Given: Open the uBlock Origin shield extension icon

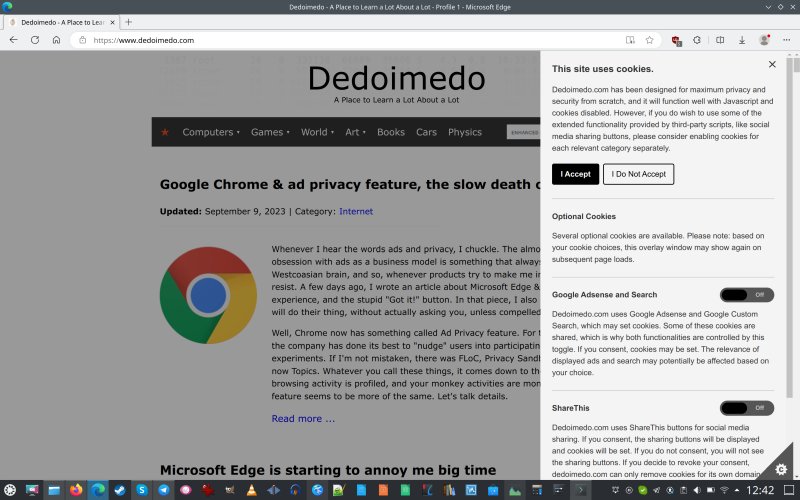Looking at the screenshot, I should pos(677,40).
